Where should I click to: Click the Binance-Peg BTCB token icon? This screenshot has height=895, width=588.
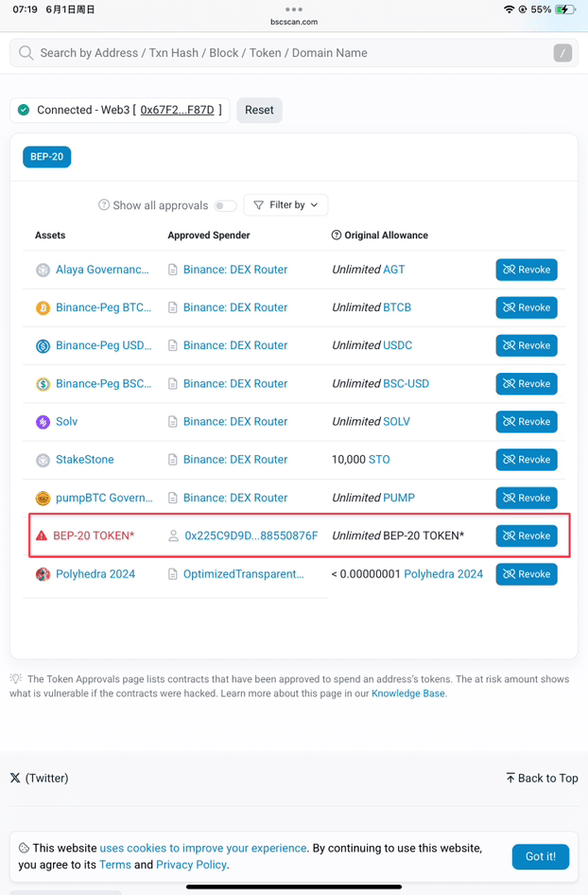point(43,307)
